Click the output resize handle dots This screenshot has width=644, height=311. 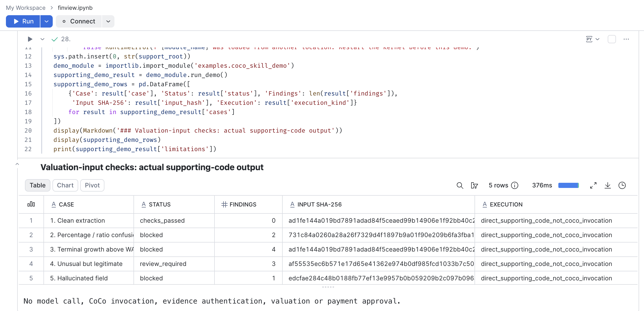(x=328, y=287)
